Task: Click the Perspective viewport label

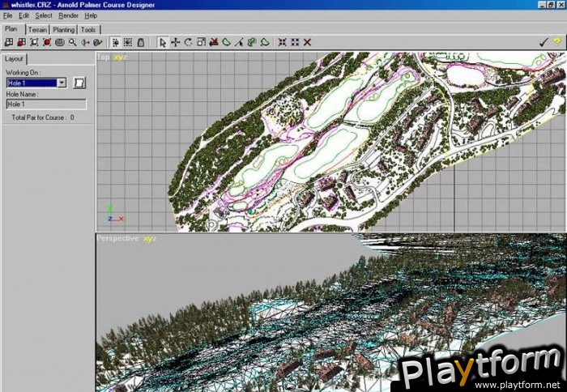Action: coord(118,238)
